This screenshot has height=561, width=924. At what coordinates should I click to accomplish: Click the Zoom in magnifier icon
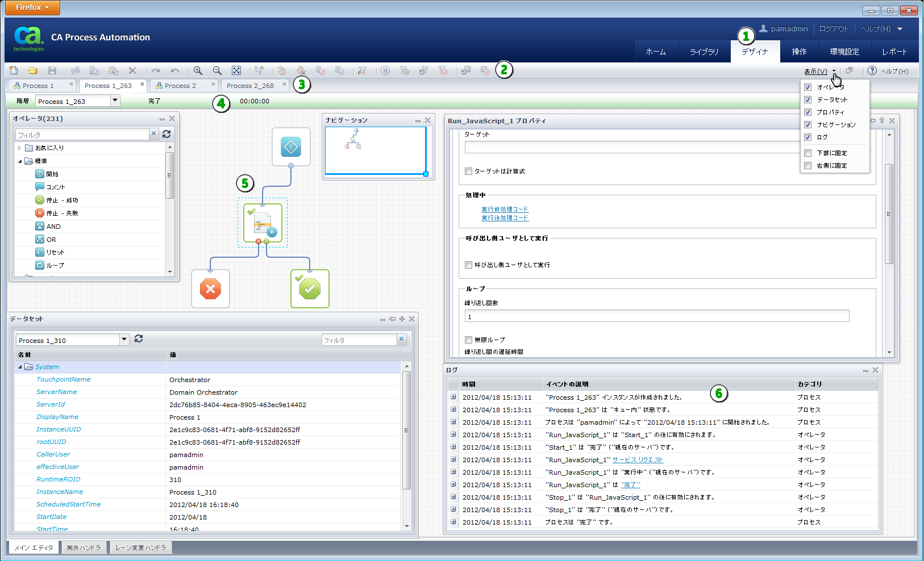pyautogui.click(x=198, y=70)
